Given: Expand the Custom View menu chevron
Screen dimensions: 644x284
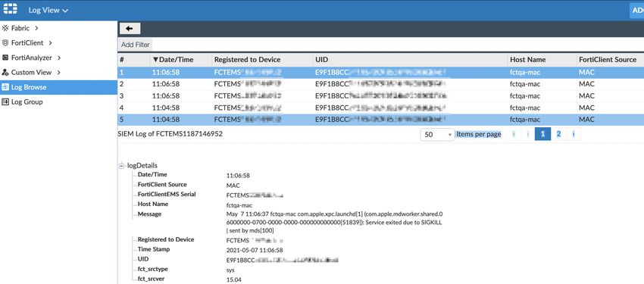Looking at the screenshot, I should [59, 72].
